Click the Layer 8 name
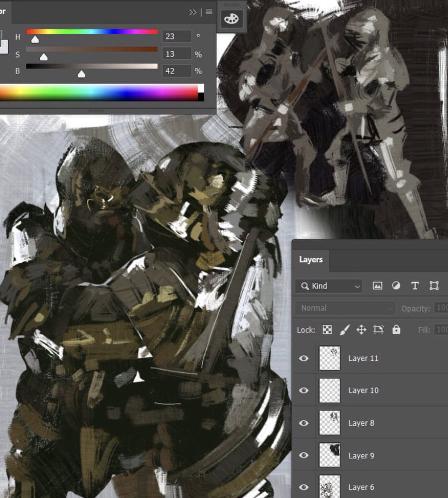Viewport: 448px width, 498px height. (361, 423)
